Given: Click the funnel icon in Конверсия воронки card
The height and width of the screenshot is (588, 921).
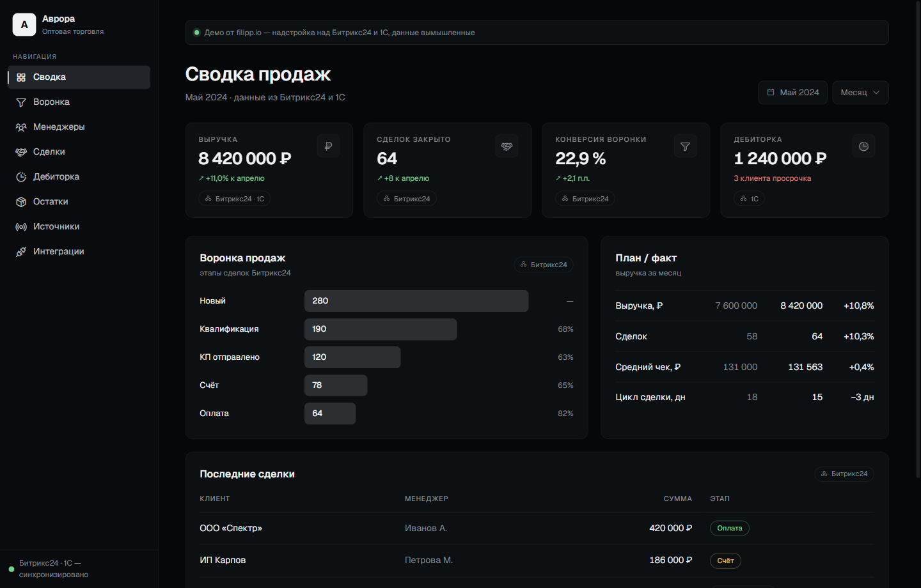Looking at the screenshot, I should [x=685, y=146].
